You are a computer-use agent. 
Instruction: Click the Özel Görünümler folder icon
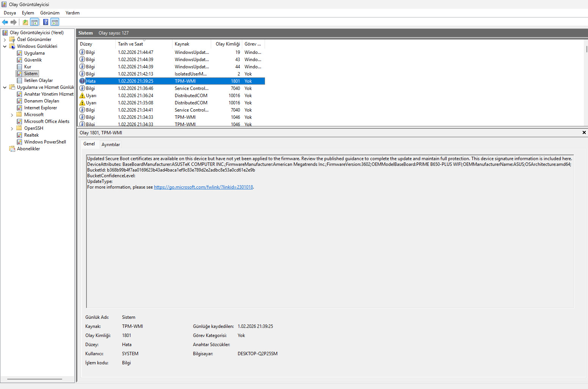(x=12, y=39)
